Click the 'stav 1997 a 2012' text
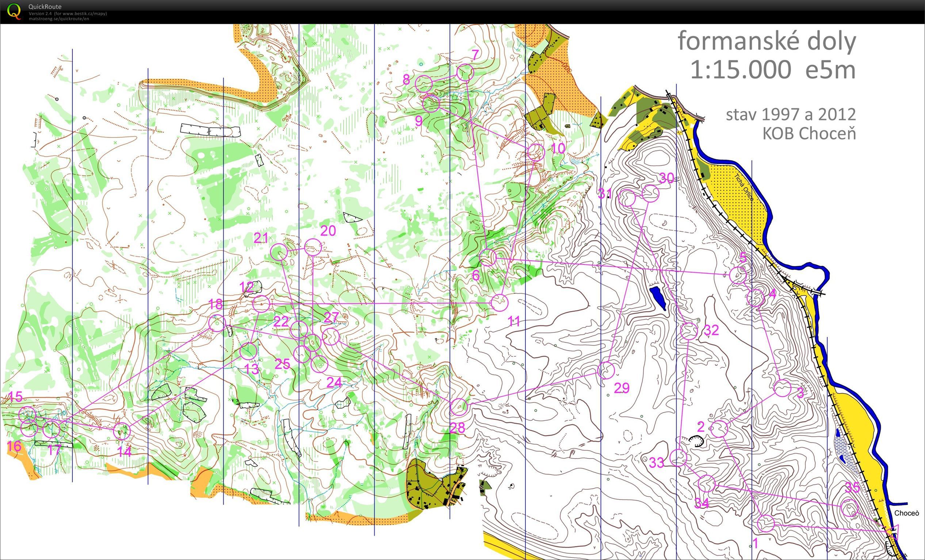Viewport: 925px width, 560px height. 791,115
